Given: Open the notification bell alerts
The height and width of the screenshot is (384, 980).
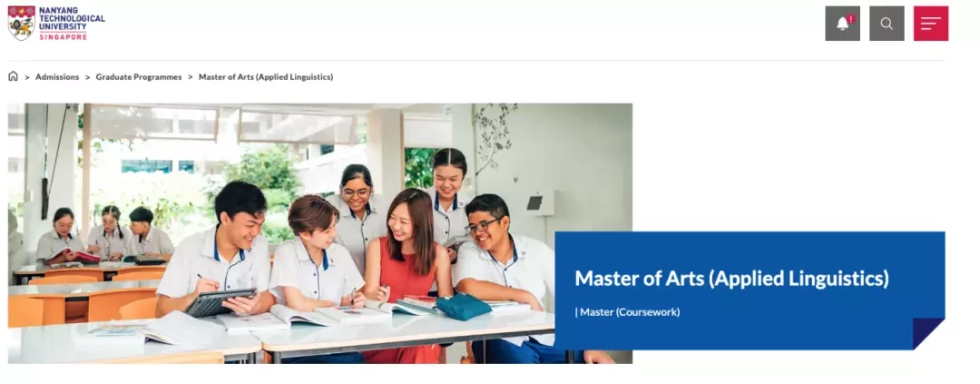Looking at the screenshot, I should coord(842,24).
